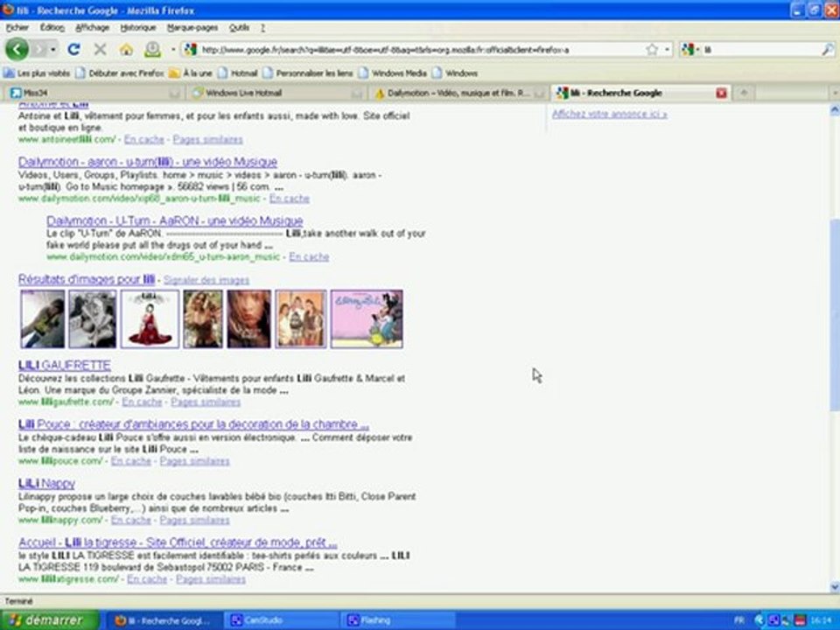840x630 pixels.
Task: Select the Firefox Recherche Google taskbar button
Action: 164,620
